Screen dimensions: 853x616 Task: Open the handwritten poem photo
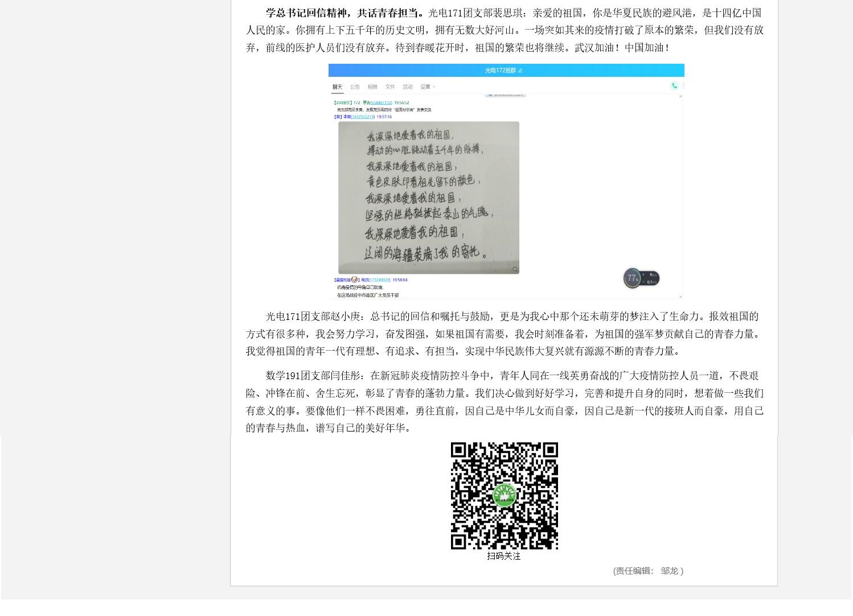pos(428,198)
